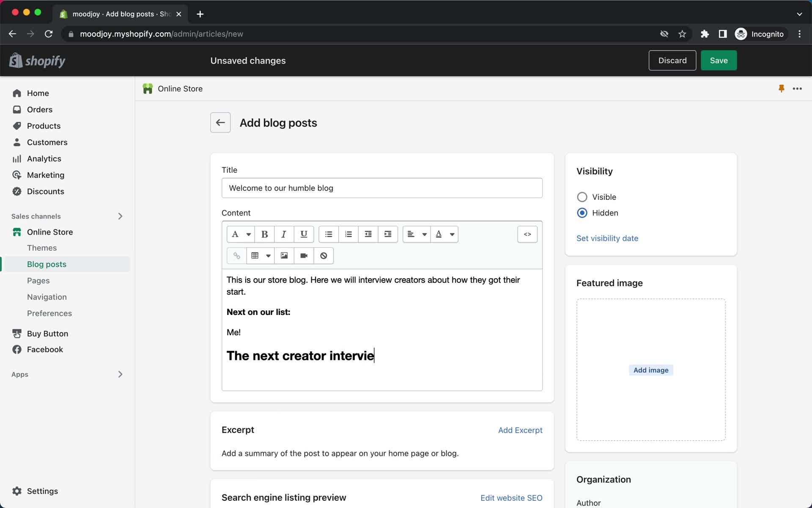This screenshot has width=812, height=508.
Task: Switch editor to HTML view
Action: click(x=527, y=234)
